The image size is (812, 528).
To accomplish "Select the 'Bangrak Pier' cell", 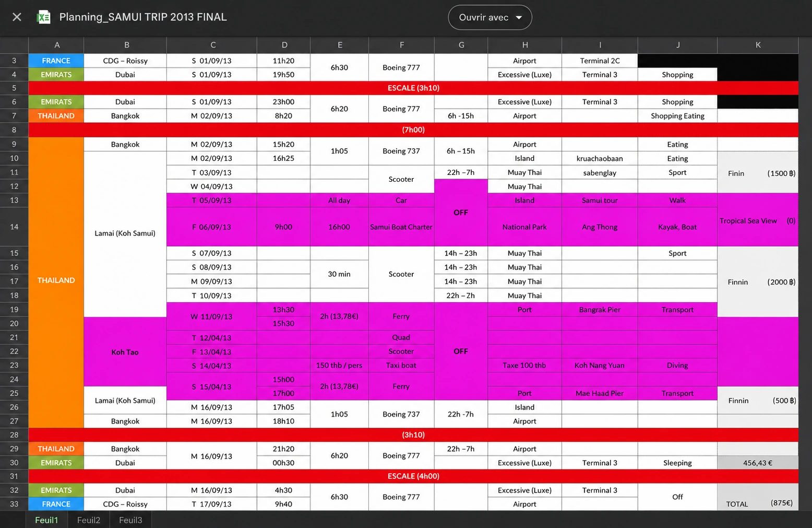I will click(x=600, y=309).
